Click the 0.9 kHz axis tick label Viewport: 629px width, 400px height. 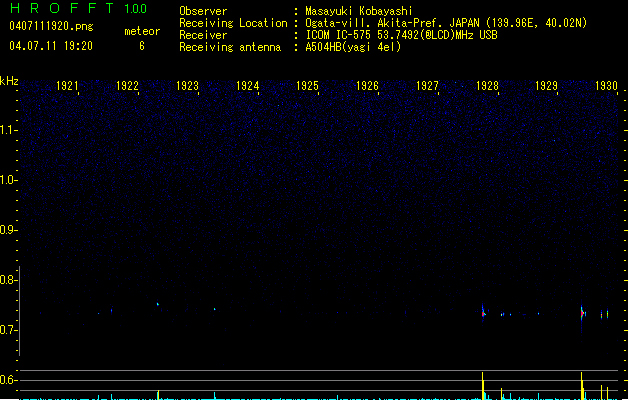[x=8, y=230]
